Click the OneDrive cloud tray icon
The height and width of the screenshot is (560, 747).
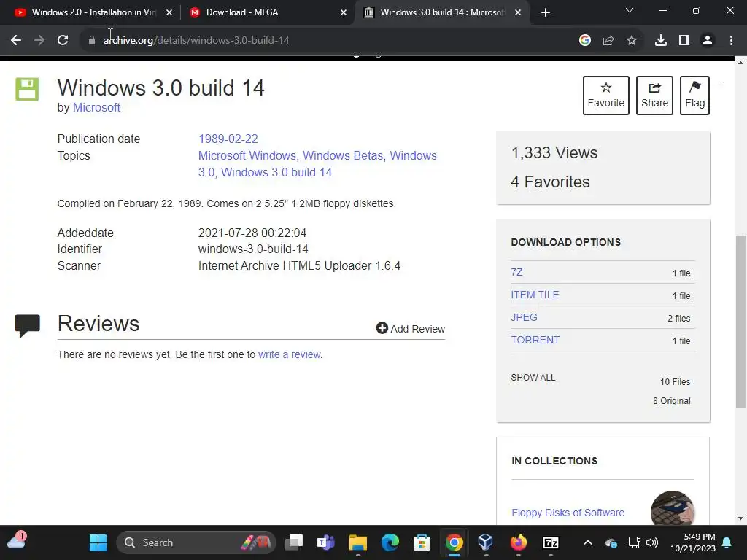coord(611,542)
